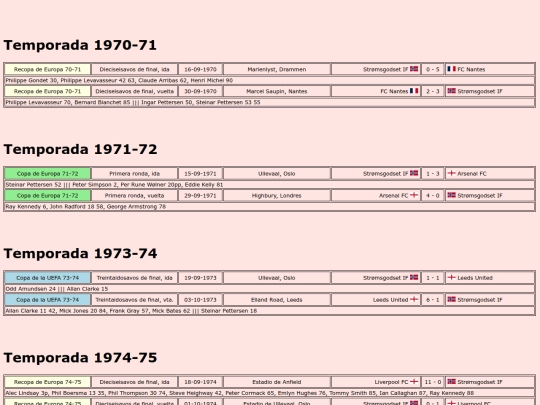Click the date 29-09-1971
Image resolution: width=540 pixels, height=405 pixels.
[200, 196]
